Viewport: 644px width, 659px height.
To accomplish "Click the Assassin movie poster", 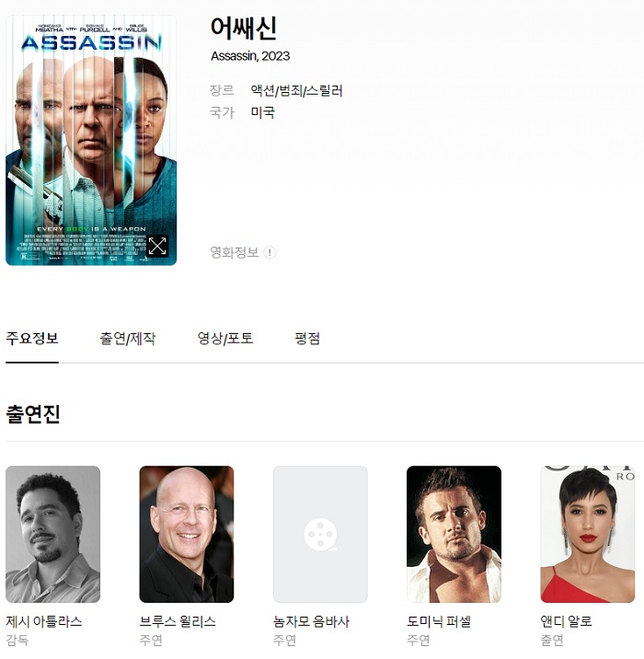I will (x=91, y=141).
